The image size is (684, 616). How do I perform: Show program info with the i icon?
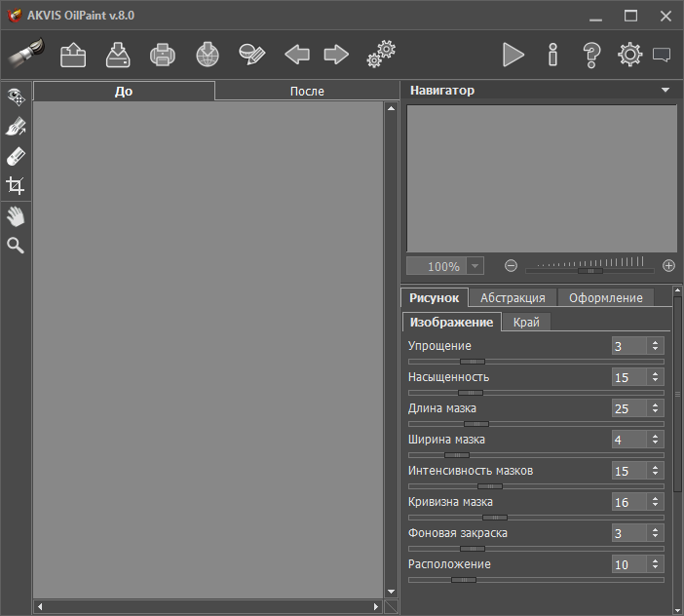pyautogui.click(x=552, y=55)
